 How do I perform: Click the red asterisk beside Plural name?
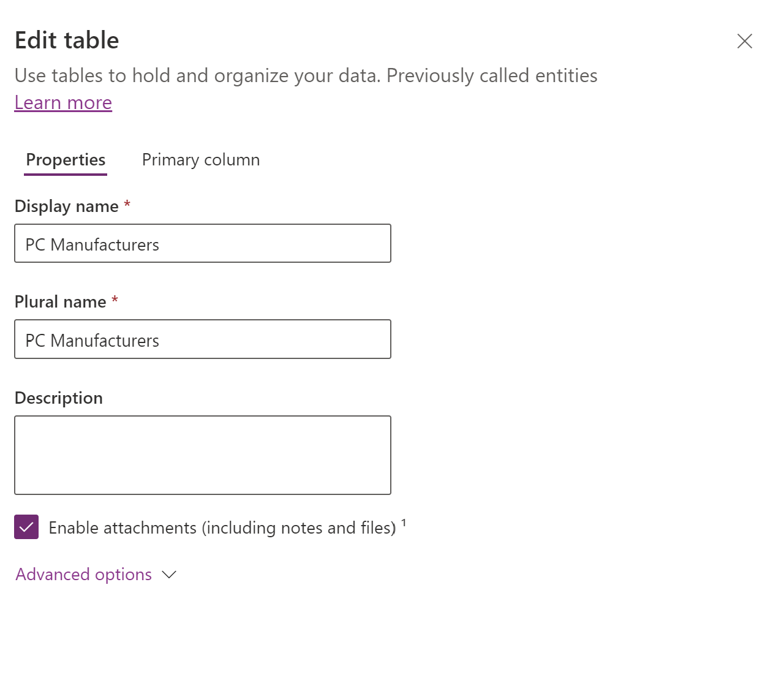[115, 300]
